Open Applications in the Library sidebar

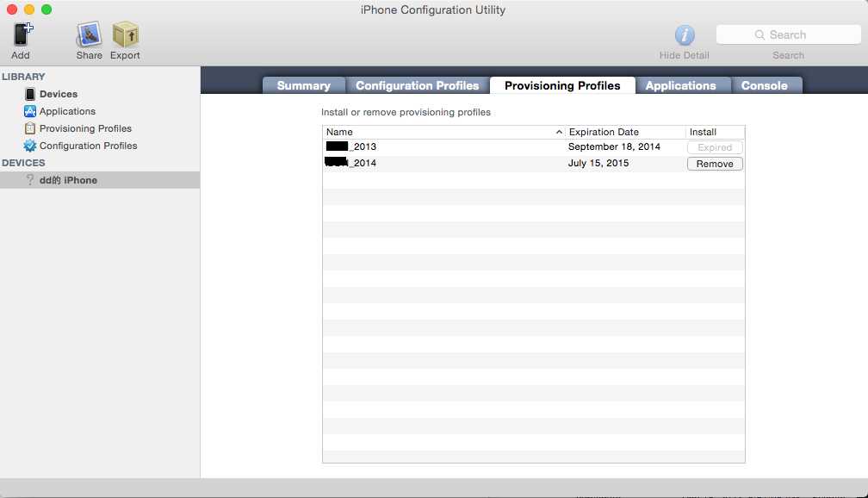coord(67,111)
